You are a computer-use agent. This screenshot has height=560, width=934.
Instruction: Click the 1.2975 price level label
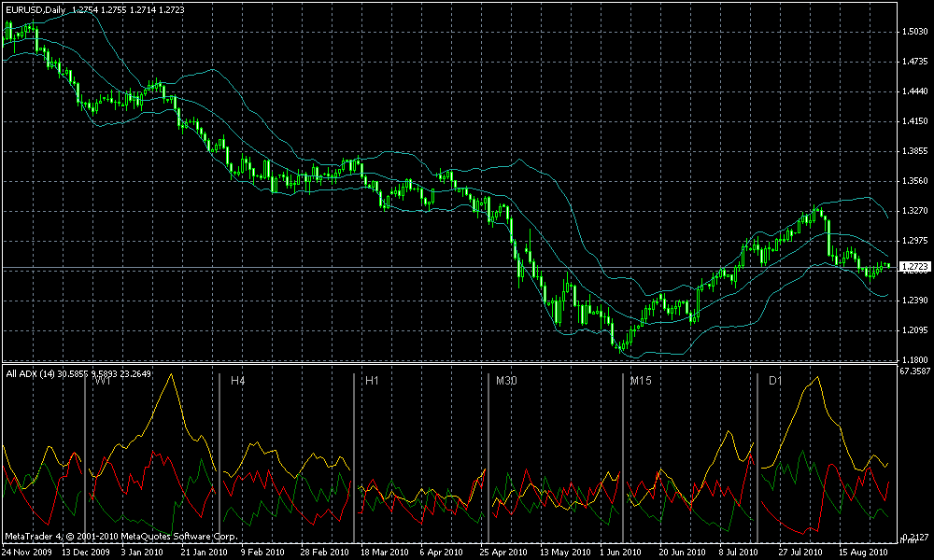(915, 241)
